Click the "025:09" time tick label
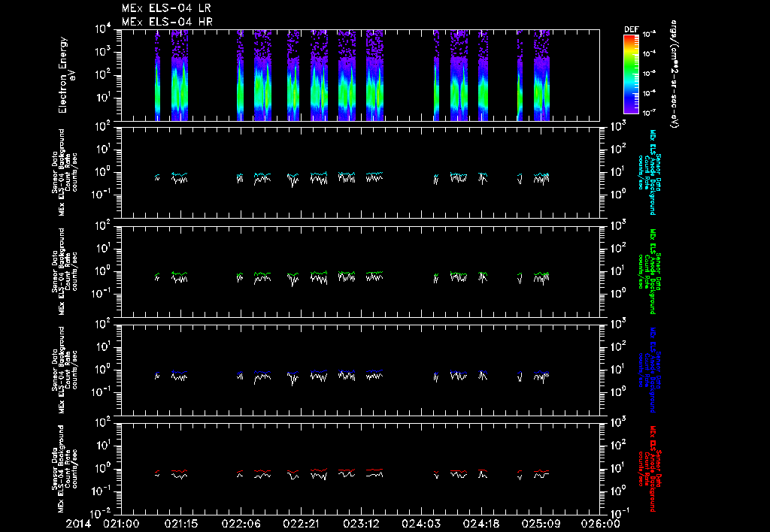 [541, 524]
